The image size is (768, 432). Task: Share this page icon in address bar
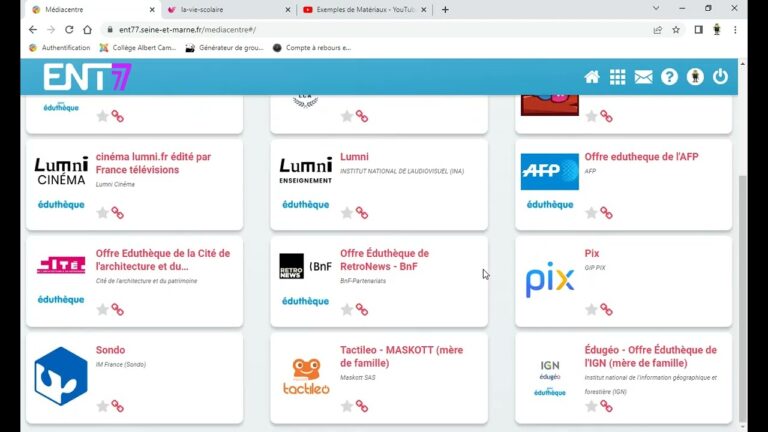point(658,30)
